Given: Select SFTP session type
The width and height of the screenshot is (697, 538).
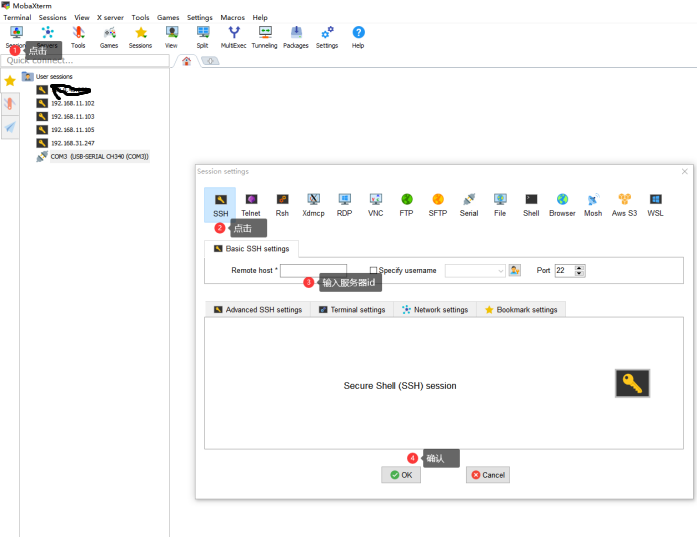Looking at the screenshot, I should pyautogui.click(x=438, y=205).
